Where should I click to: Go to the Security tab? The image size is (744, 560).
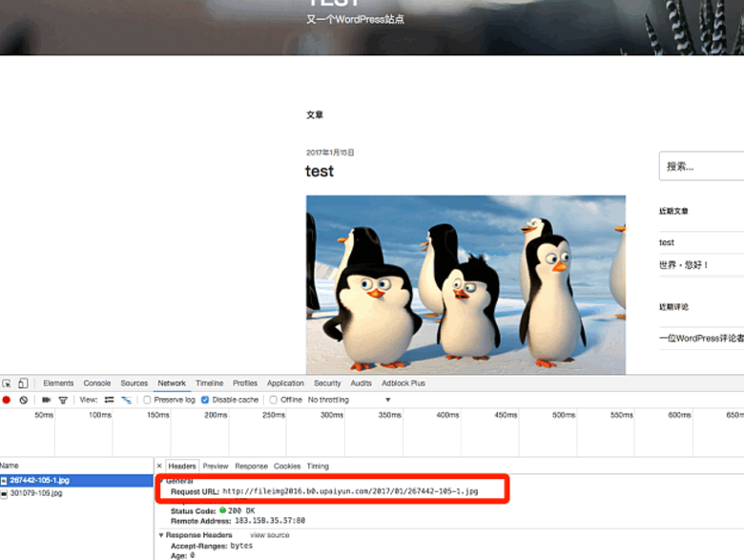[x=327, y=384]
